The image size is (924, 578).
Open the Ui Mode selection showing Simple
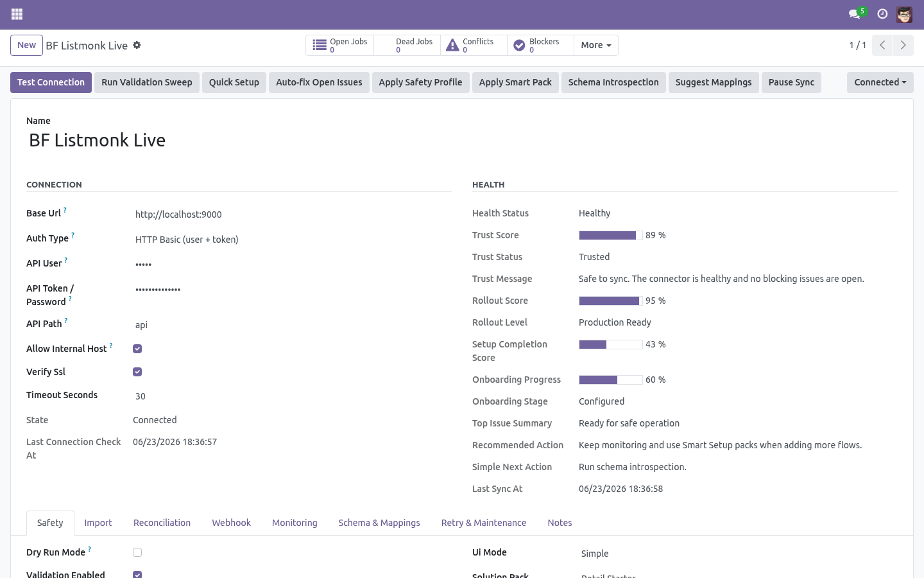click(x=738, y=554)
